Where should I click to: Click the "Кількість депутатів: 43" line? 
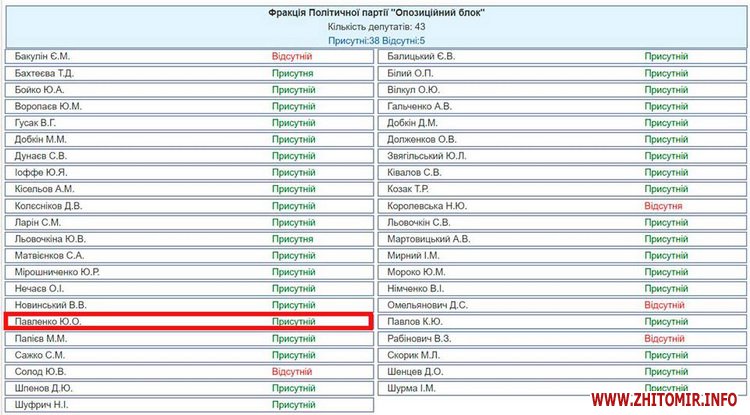[x=375, y=26]
